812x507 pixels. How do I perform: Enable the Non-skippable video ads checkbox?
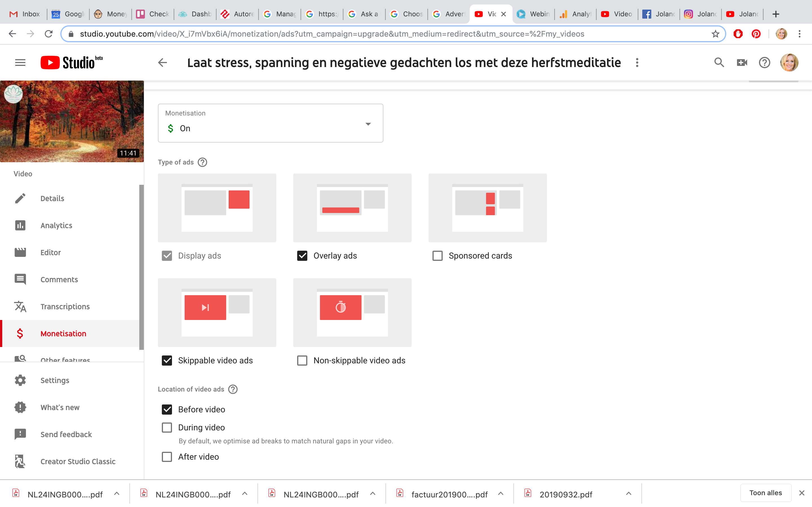302,360
